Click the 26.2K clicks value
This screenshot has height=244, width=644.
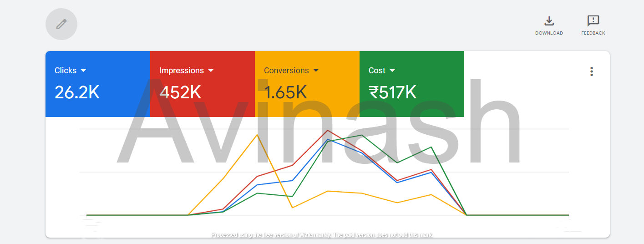77,92
